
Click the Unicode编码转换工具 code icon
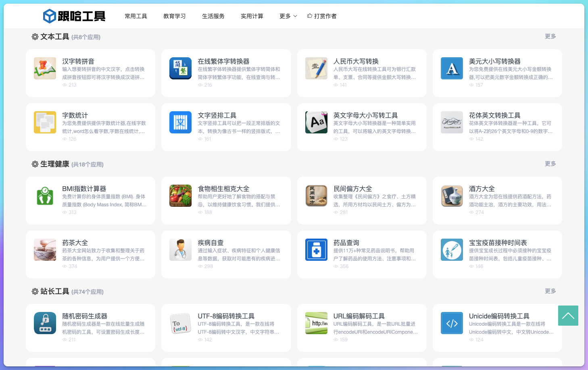pyautogui.click(x=452, y=323)
